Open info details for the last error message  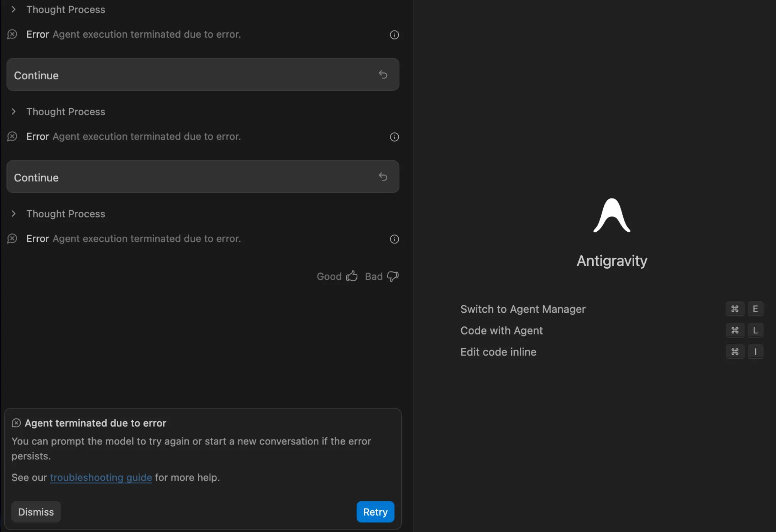click(394, 239)
